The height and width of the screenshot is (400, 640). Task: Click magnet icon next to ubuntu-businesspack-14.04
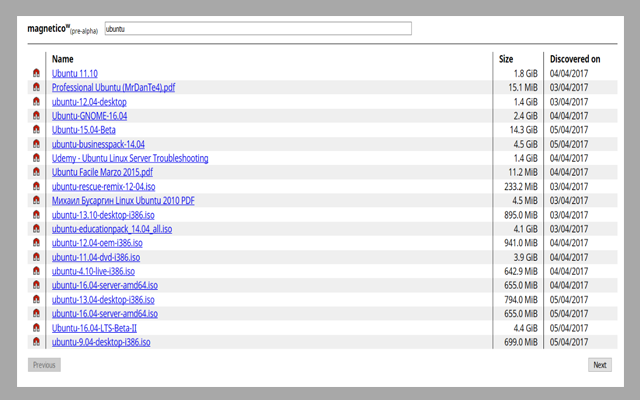pos(37,144)
